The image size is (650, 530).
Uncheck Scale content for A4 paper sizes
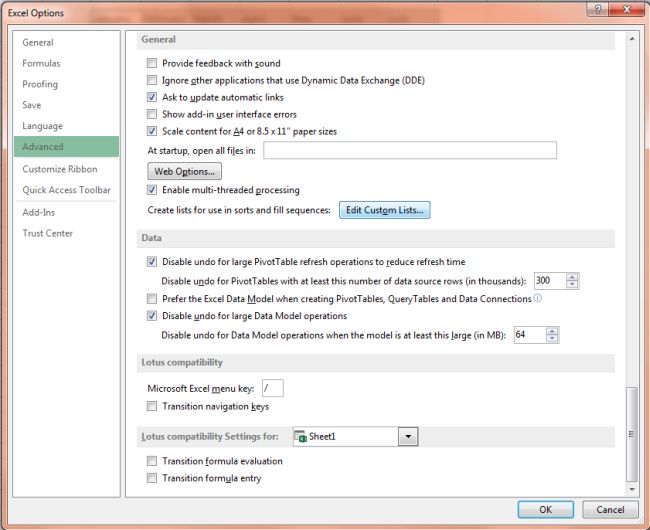tap(152, 131)
